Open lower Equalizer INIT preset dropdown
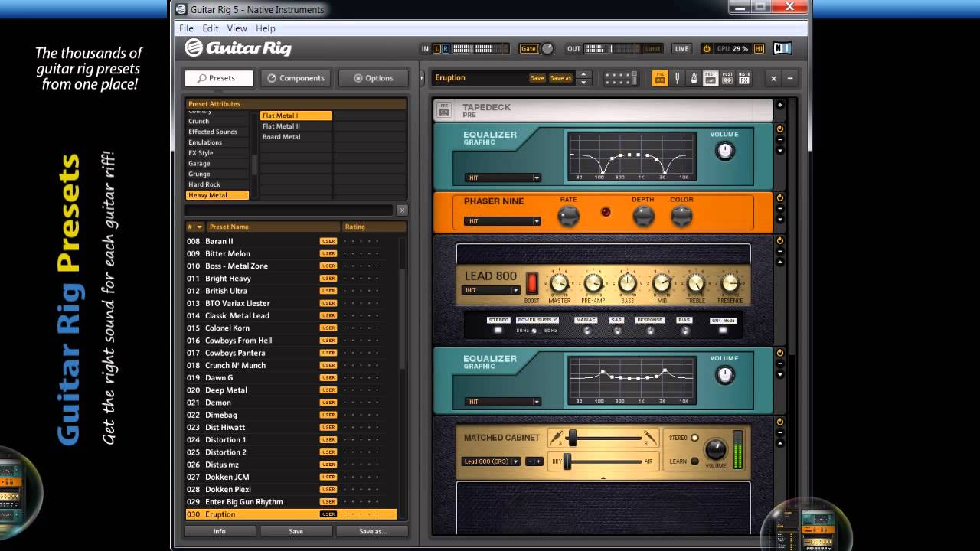Screen dimensions: 980x551 click(502, 402)
